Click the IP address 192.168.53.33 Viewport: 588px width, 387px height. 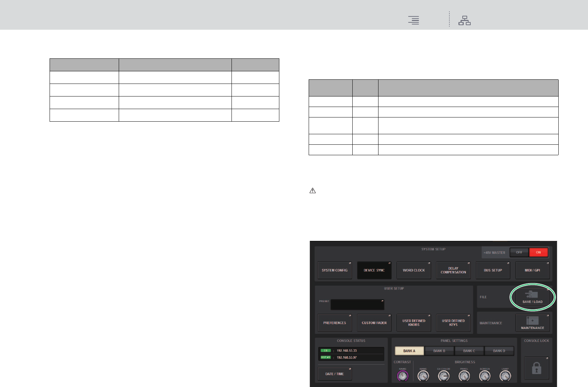pyautogui.click(x=347, y=351)
